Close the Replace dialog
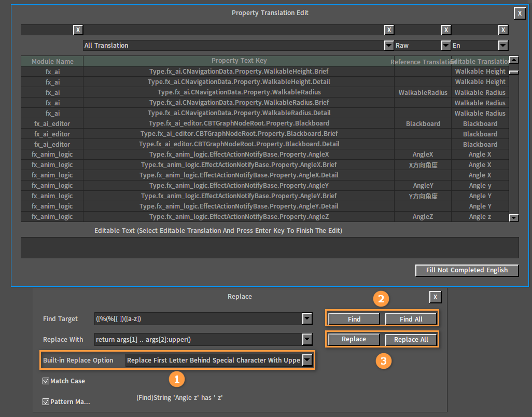This screenshot has height=417, width=532. pyautogui.click(x=436, y=297)
